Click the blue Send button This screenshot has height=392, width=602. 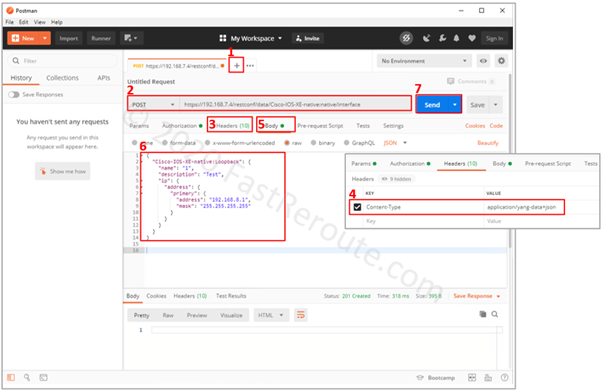coord(432,105)
